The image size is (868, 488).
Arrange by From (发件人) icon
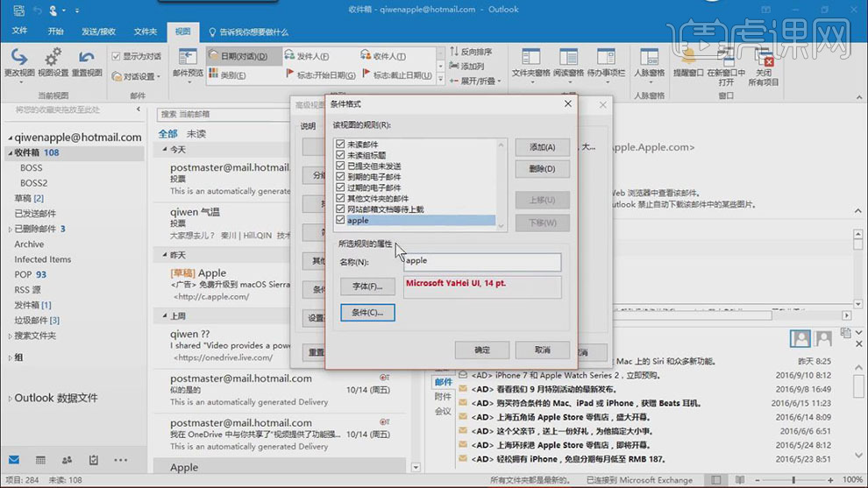tap(289, 55)
